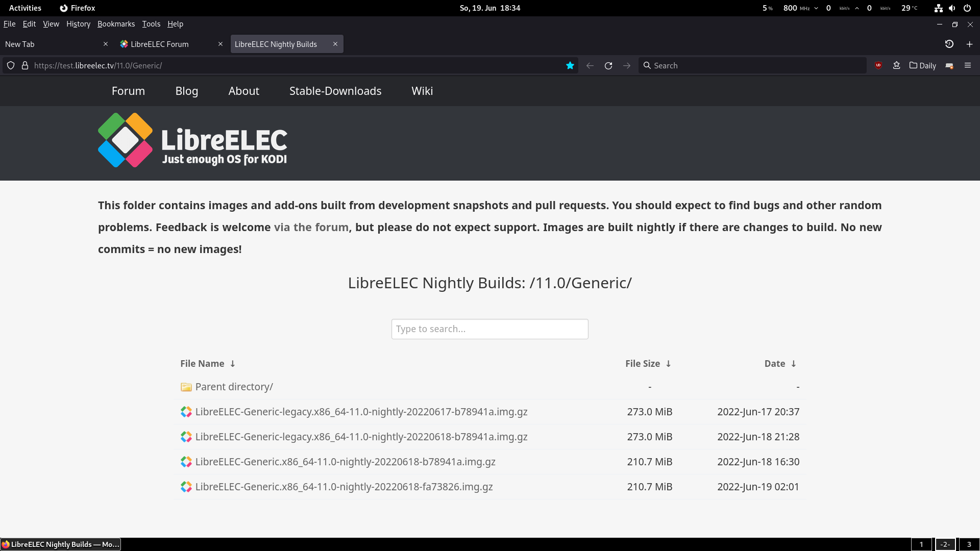Click the bookmark star icon

click(570, 65)
